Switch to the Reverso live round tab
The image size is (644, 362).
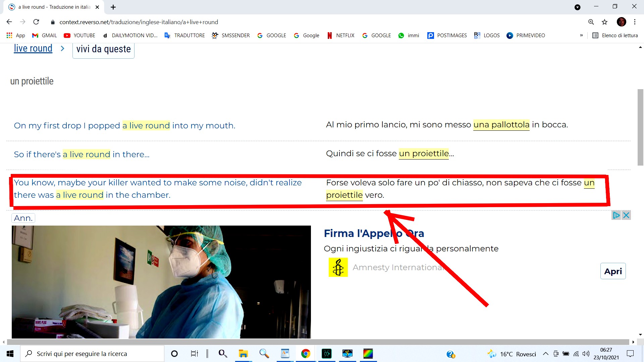point(54,7)
